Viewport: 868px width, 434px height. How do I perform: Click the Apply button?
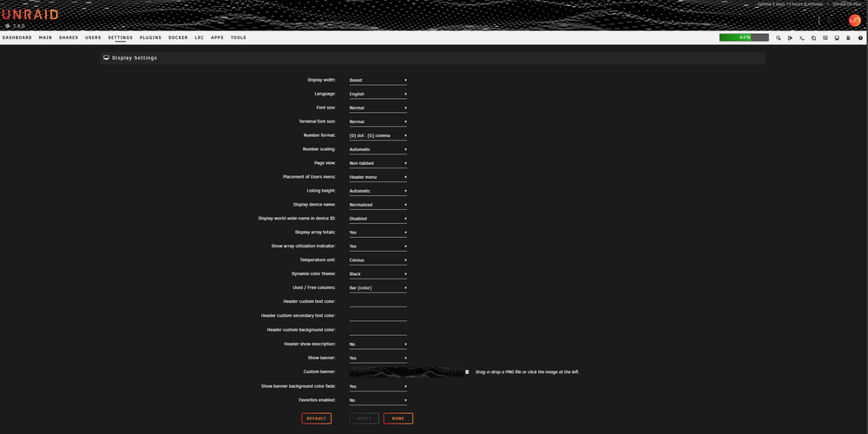coord(365,418)
